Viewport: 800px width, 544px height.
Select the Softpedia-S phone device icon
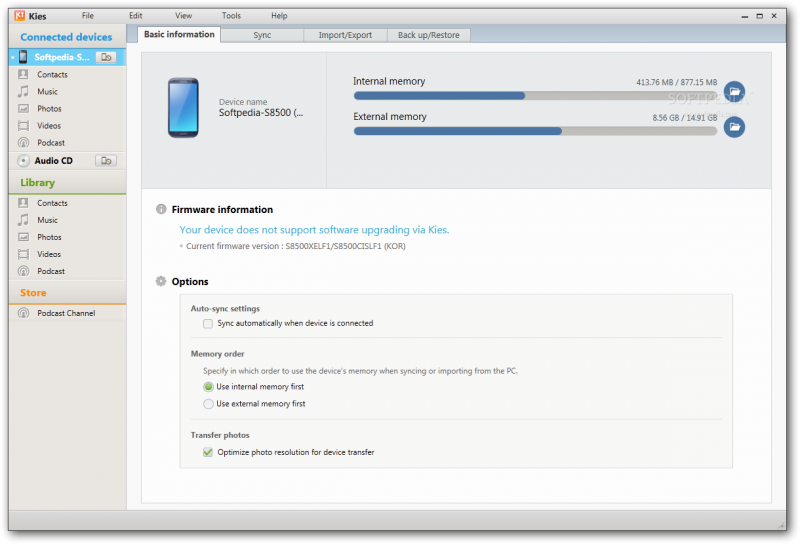(x=23, y=57)
